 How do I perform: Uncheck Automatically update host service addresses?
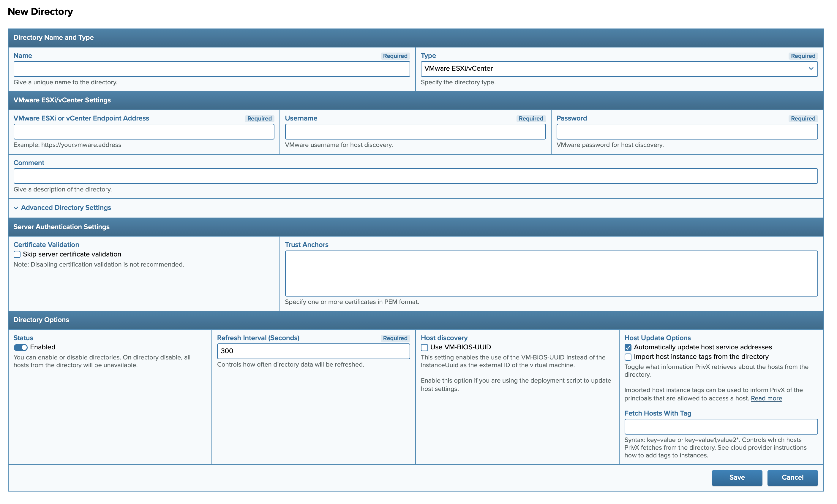tap(628, 348)
